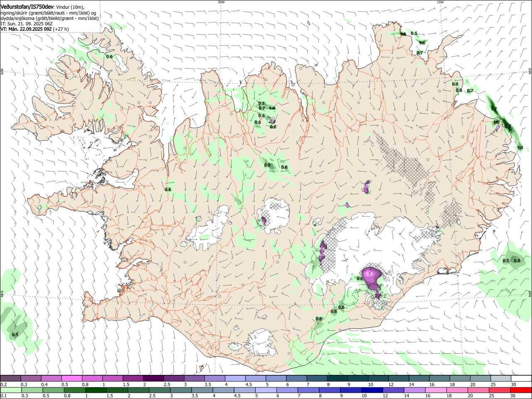The width and height of the screenshot is (532, 399).
Task: Click the 'rigning/skúrir' legend description line
Action: [48, 12]
